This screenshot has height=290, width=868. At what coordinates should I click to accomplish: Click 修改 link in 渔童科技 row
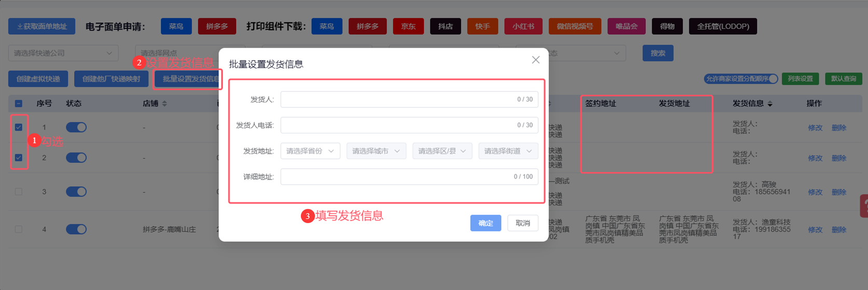coord(815,230)
